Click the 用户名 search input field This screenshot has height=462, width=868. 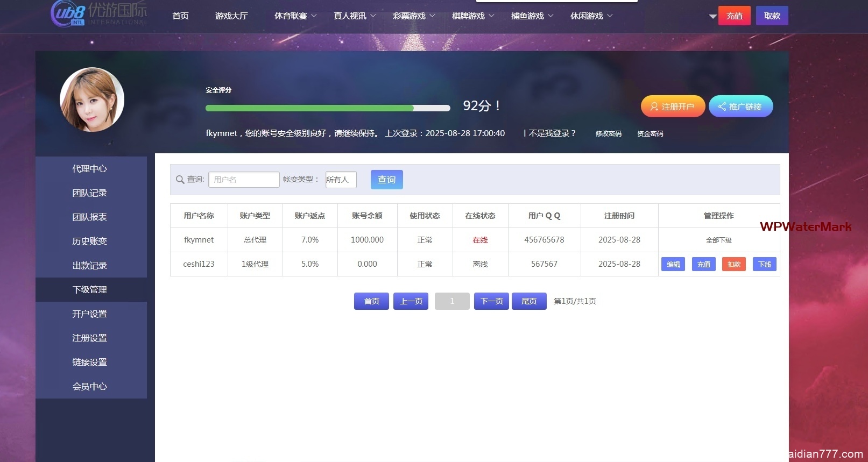point(244,180)
